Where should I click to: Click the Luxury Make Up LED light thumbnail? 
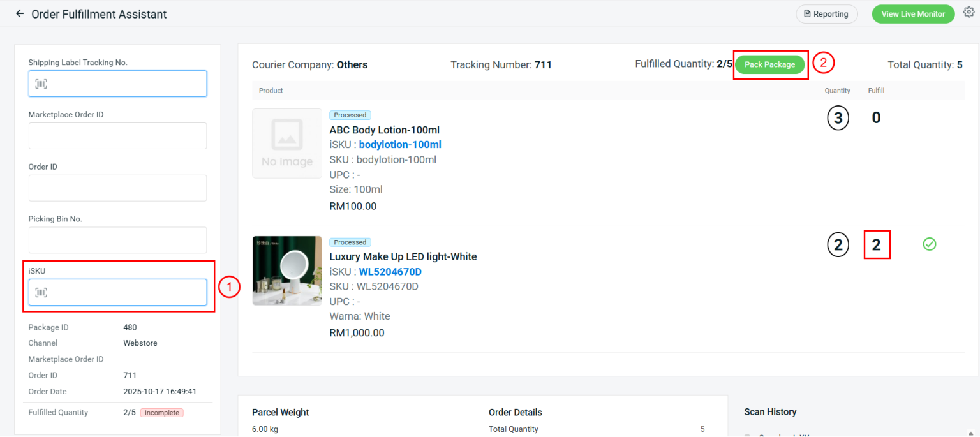tap(287, 270)
